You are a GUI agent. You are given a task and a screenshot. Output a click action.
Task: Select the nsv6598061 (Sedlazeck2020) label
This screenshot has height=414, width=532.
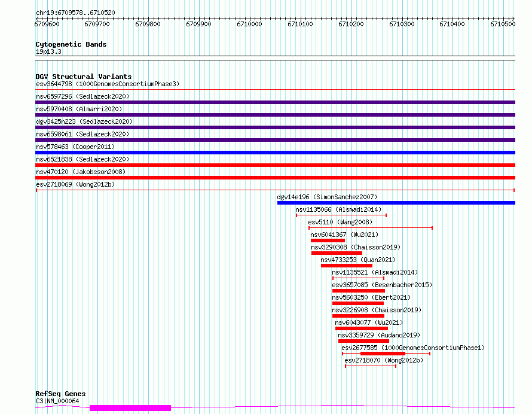tap(82, 134)
